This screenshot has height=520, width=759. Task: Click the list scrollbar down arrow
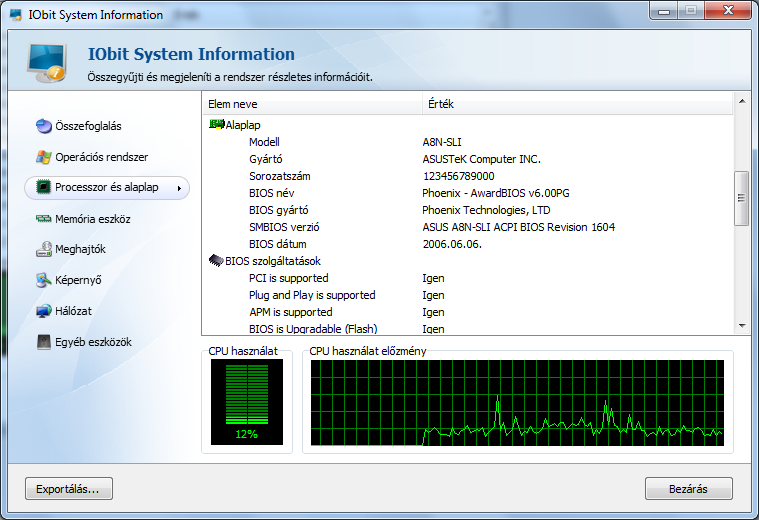[742, 326]
